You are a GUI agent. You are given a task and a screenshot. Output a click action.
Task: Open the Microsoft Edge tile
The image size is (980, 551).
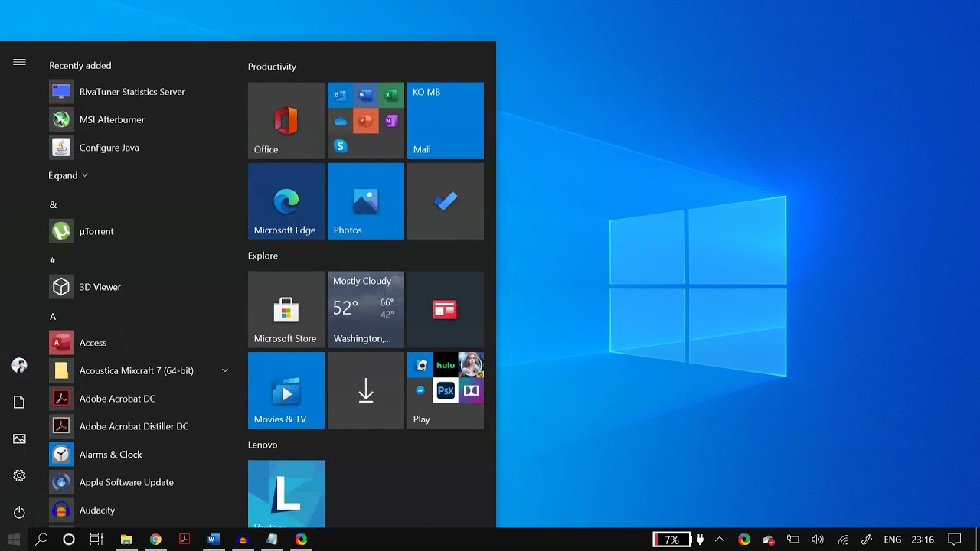(x=286, y=201)
